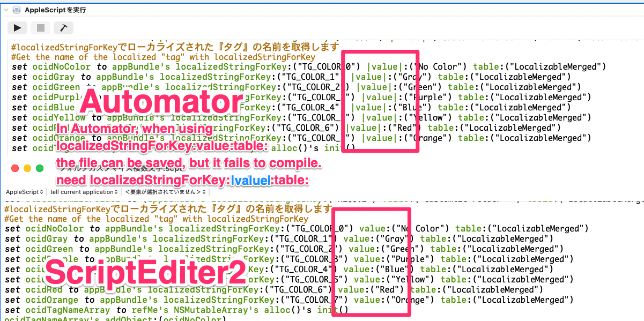The width and height of the screenshot is (644, 321).
Task: Zoom the Script Editor window with green button
Action: point(40,168)
